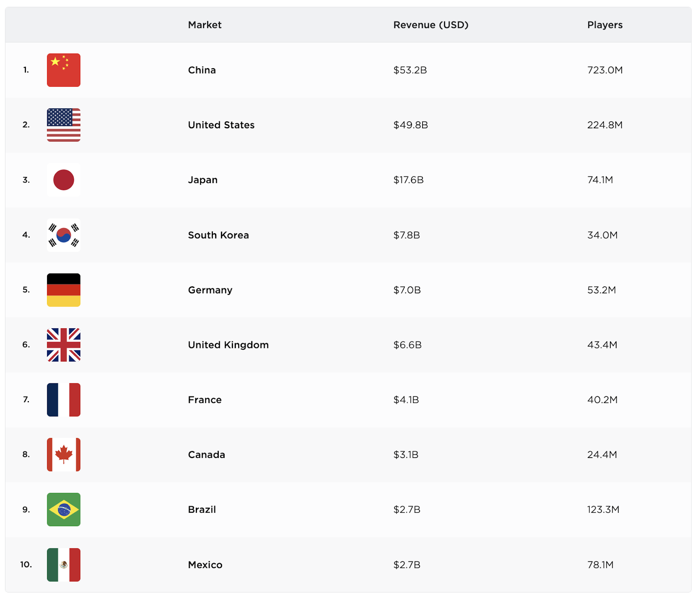The height and width of the screenshot is (595, 700).
Task: Click the Canada flag icon
Action: (63, 455)
